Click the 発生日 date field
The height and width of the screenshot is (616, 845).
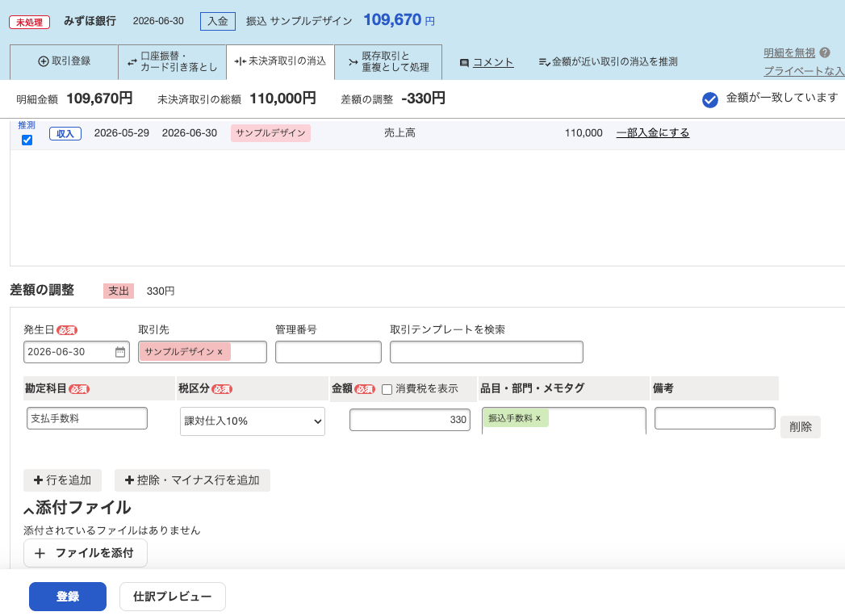77,352
